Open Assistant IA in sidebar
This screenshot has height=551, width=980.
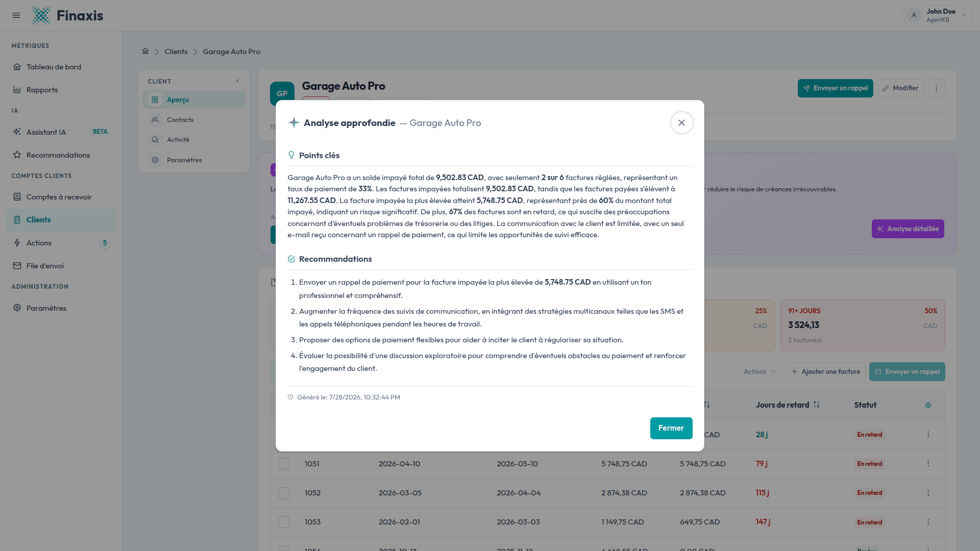pyautogui.click(x=61, y=132)
